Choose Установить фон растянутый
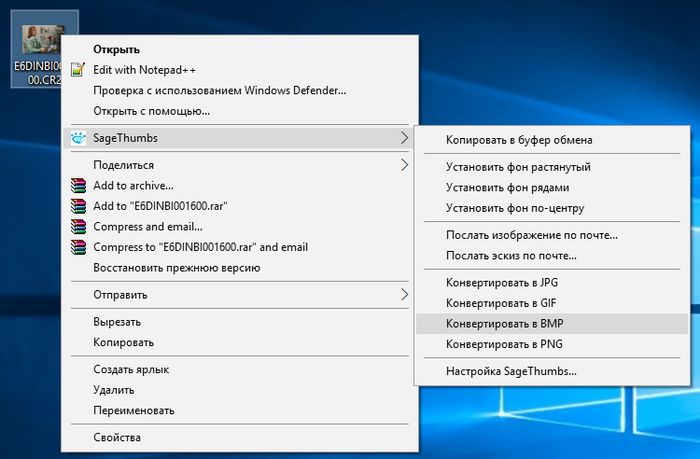700x459 pixels. (x=518, y=167)
